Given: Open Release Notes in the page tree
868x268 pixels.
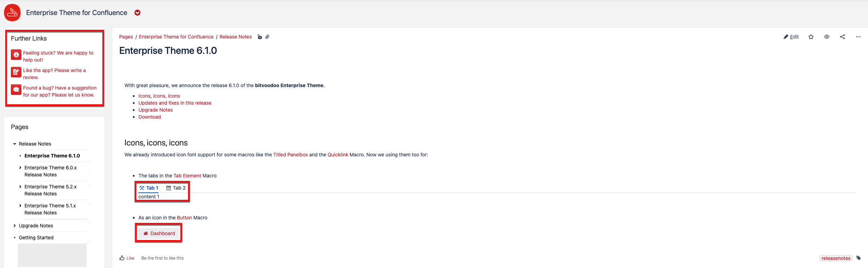Looking at the screenshot, I should click(x=35, y=144).
